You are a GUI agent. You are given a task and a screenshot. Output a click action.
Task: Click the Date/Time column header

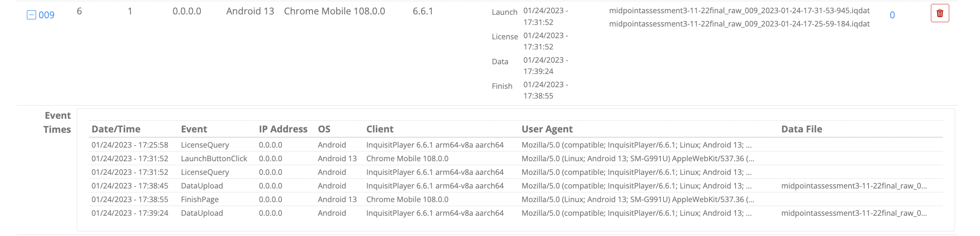coord(116,129)
